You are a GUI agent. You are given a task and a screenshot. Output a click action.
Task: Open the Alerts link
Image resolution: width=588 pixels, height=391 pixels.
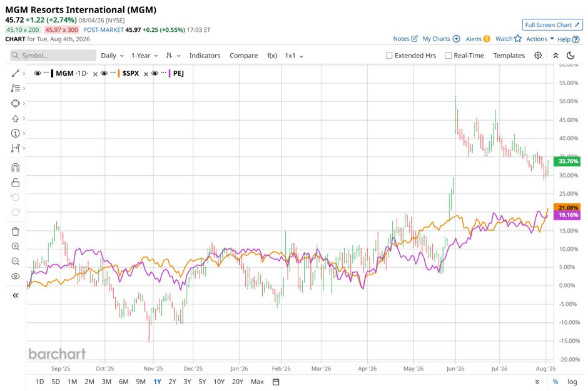pyautogui.click(x=478, y=39)
